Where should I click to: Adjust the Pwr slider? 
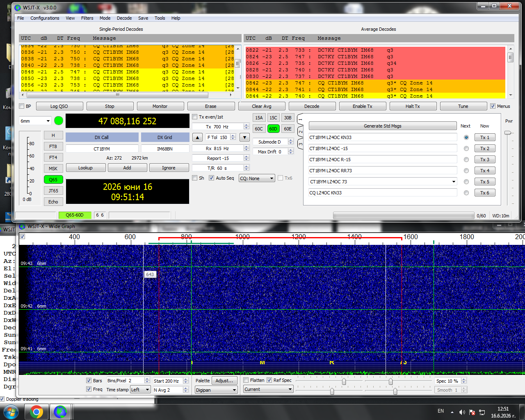click(x=508, y=132)
